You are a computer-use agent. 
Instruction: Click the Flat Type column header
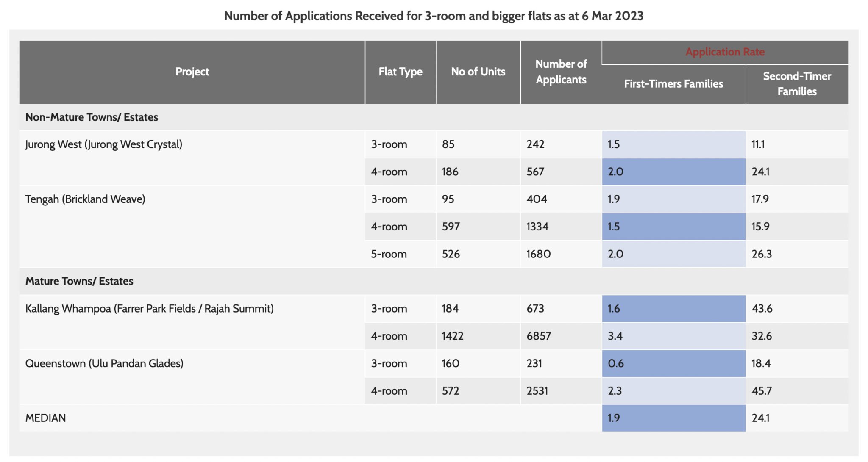(x=400, y=72)
